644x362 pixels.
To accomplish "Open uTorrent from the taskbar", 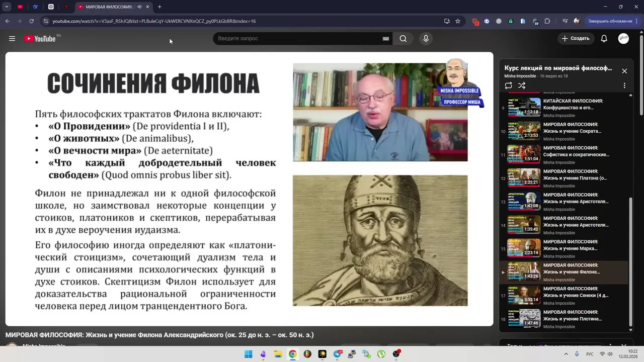I will [x=381, y=354].
